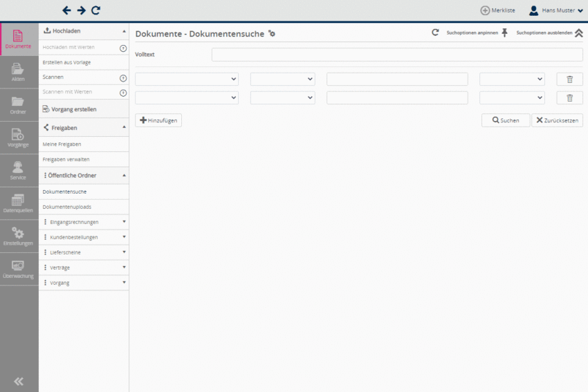Click the Suchen button
The width and height of the screenshot is (588, 392).
click(506, 120)
